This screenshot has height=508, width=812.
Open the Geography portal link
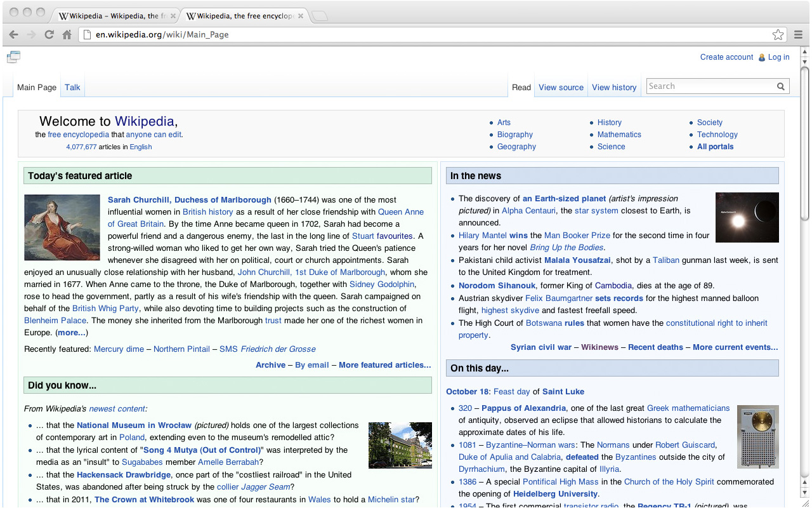516,147
